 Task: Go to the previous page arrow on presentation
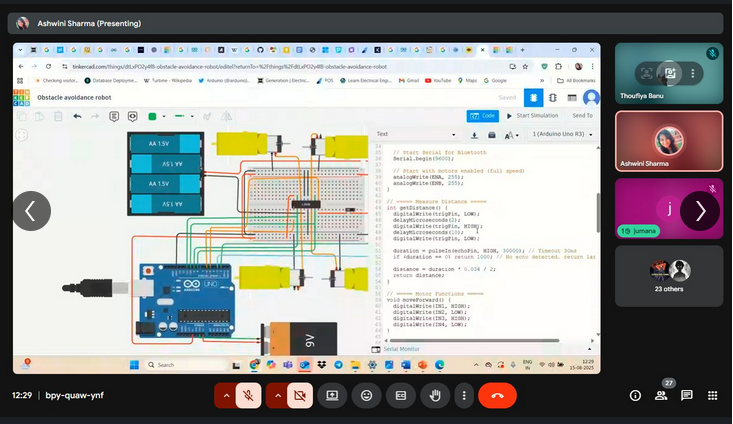[x=31, y=211]
